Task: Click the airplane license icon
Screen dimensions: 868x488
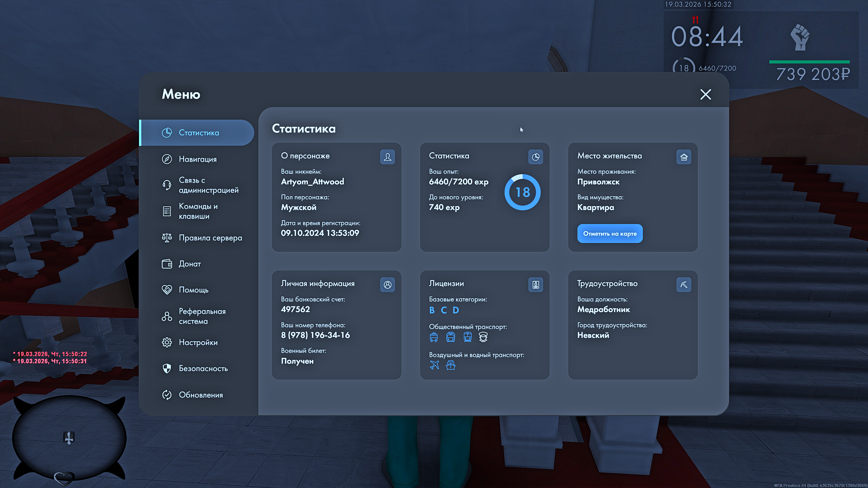Action: (434, 365)
